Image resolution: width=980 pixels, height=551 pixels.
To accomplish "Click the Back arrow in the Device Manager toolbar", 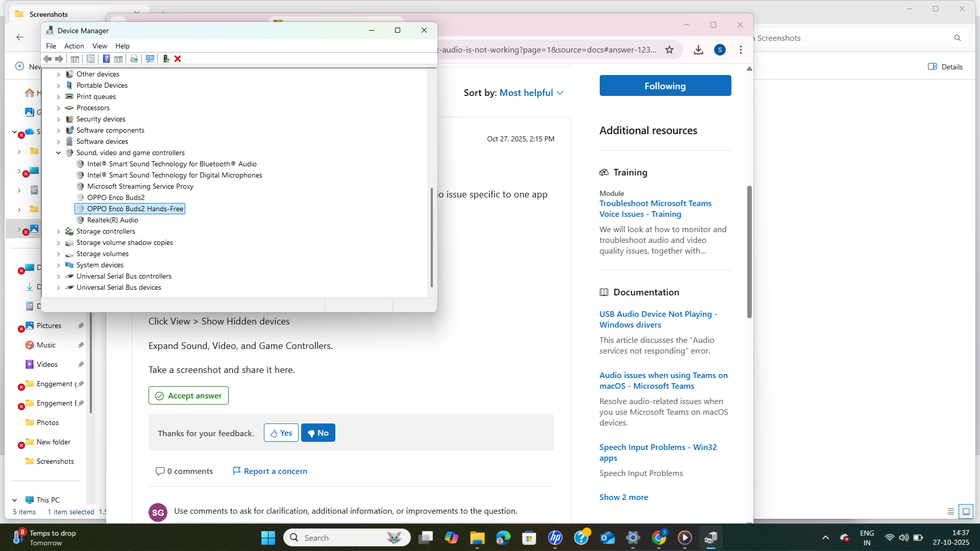I will point(47,59).
